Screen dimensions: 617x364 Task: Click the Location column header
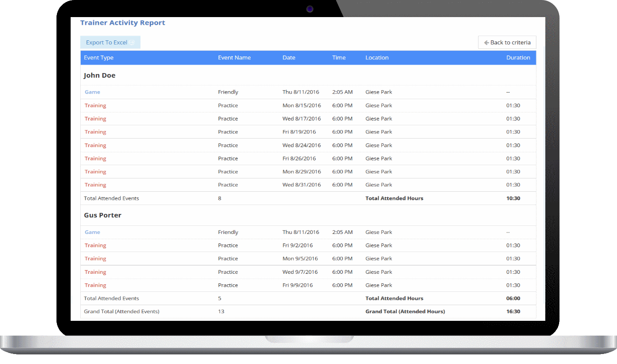pos(377,57)
